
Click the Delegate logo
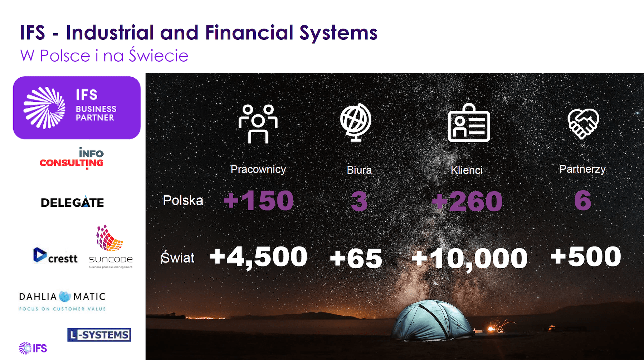point(72,202)
